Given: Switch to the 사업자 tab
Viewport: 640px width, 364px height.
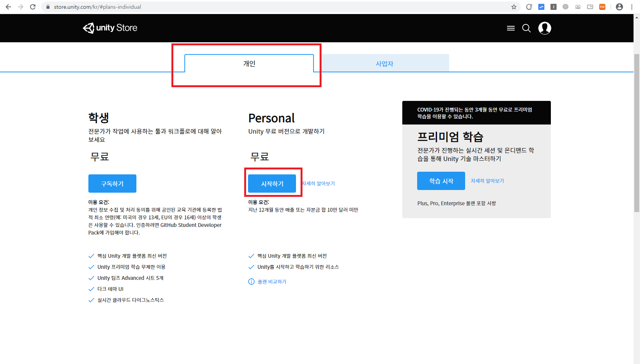Looking at the screenshot, I should click(x=385, y=63).
